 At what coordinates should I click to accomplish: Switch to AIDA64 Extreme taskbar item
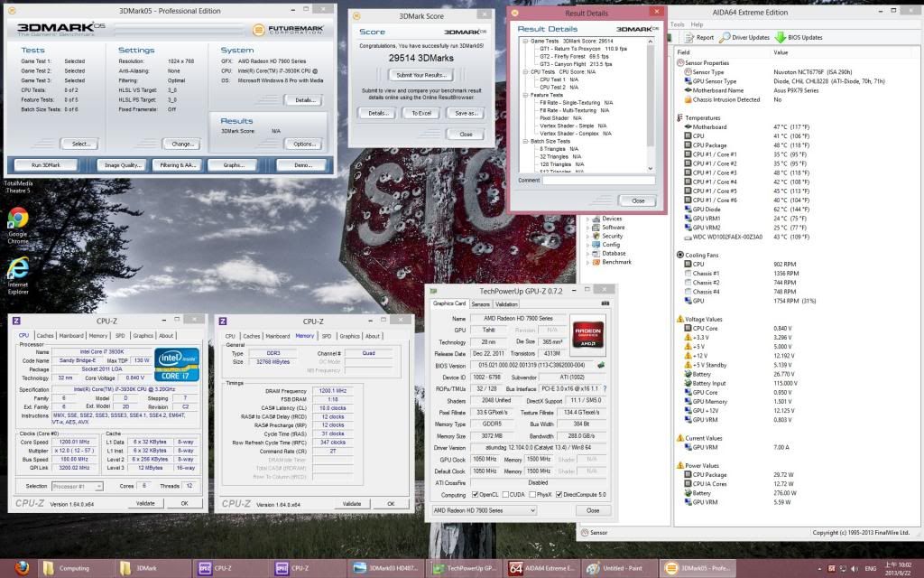click(542, 568)
